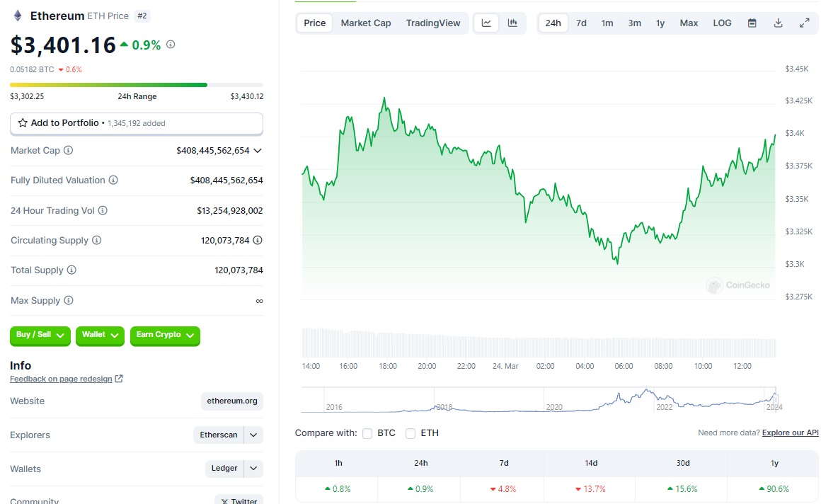Select the 3m time range
The image size is (821, 504).
(635, 23)
